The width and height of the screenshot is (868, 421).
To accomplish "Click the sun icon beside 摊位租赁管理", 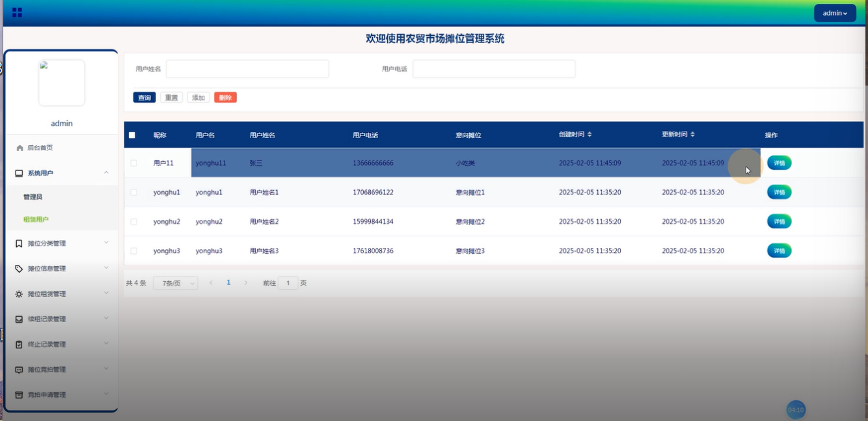I will 20,294.
